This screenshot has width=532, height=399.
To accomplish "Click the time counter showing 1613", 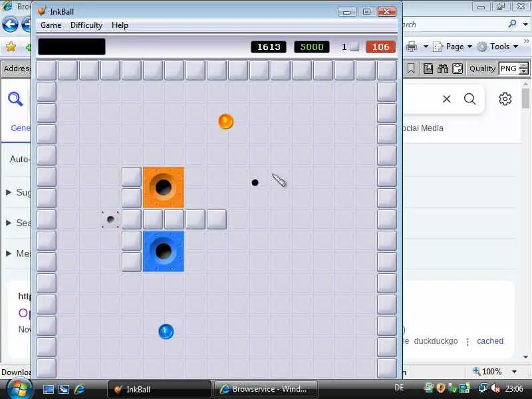I will click(269, 47).
